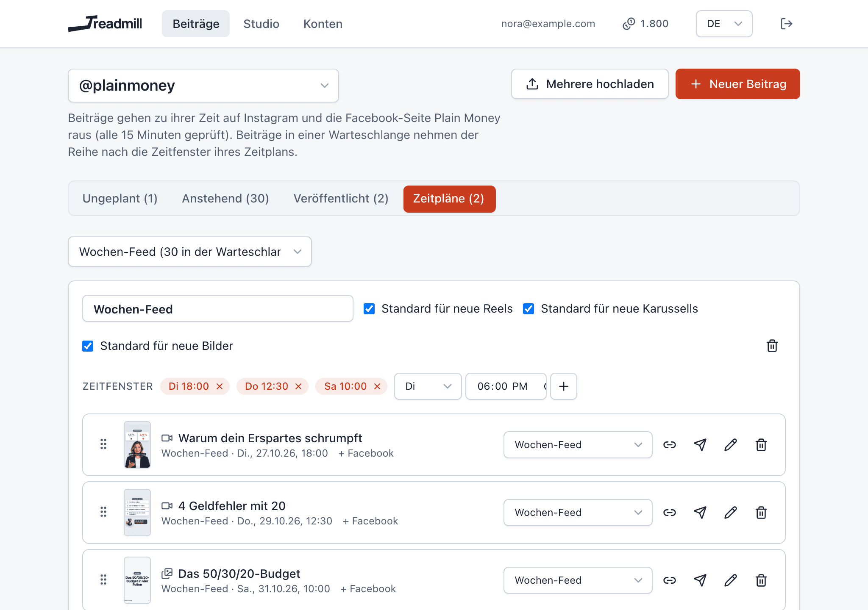This screenshot has width=868, height=610.
Task: Click the Wochen-Feed schedule name field
Action: pyautogui.click(x=218, y=309)
